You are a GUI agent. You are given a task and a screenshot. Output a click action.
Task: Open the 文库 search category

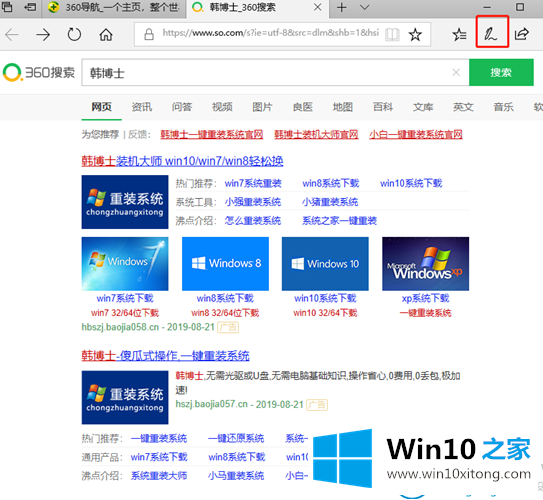point(423,107)
